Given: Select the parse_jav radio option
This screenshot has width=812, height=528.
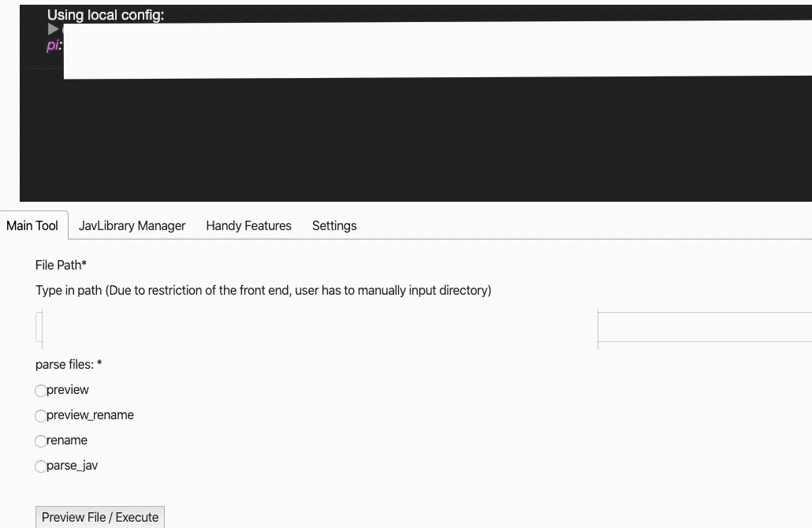Looking at the screenshot, I should coord(40,467).
